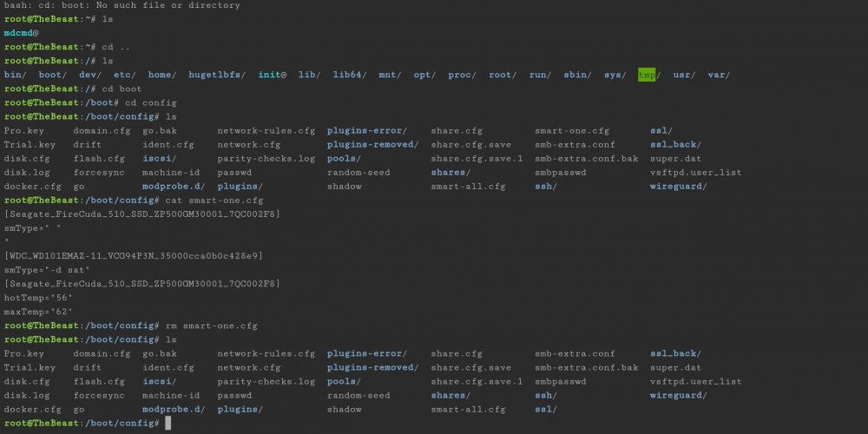
Task: Click Seagate FireCuda line directly above hotTemp
Action: click(142, 284)
